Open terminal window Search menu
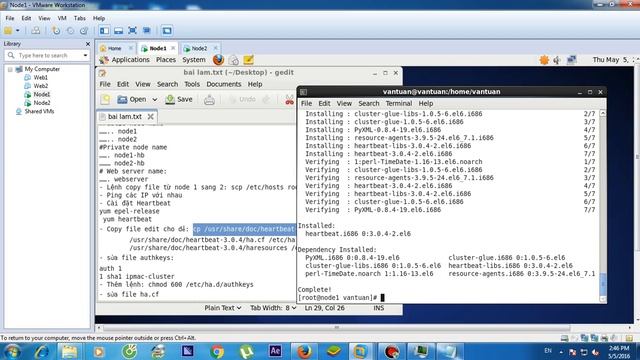Image resolution: width=640 pixels, height=360 pixels. 369,104
